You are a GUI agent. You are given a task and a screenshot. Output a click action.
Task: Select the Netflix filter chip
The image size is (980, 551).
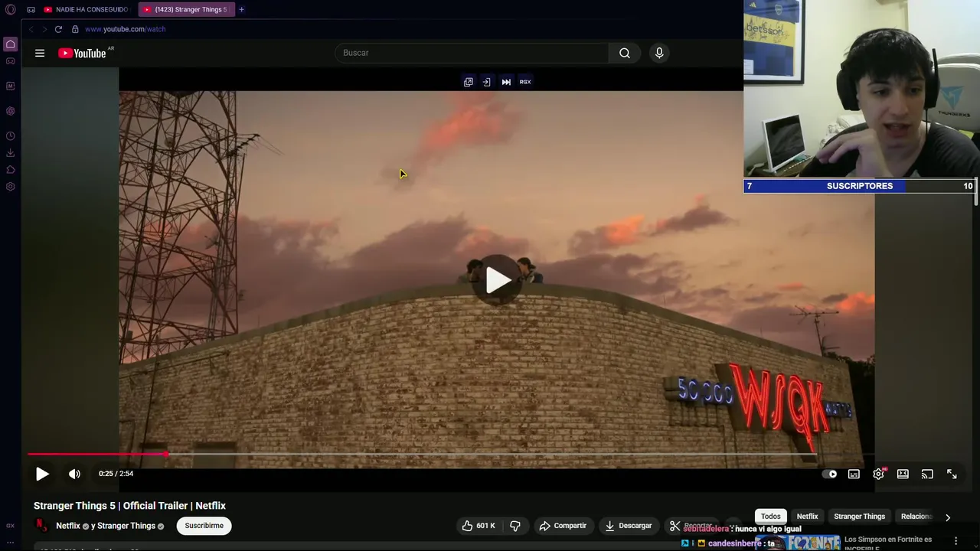(807, 517)
